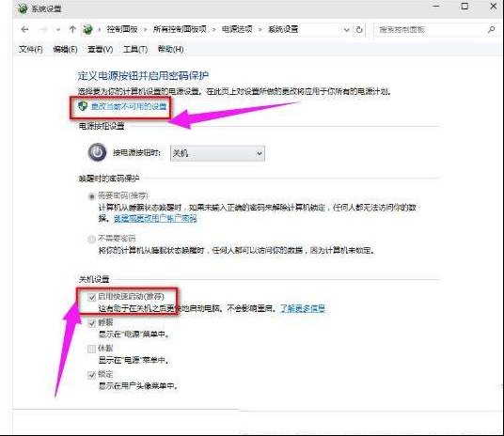
Task: Open the 文件(F) menu
Action: click(x=30, y=49)
